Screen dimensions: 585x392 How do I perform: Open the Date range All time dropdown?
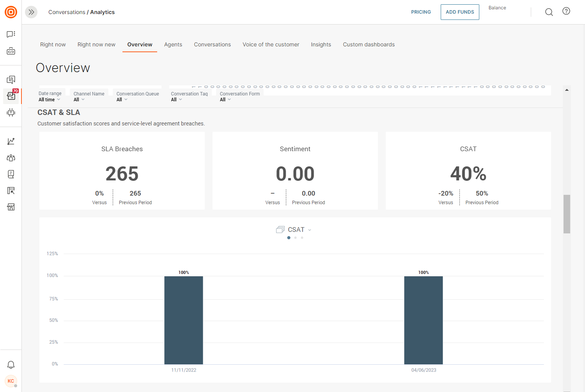pyautogui.click(x=50, y=97)
